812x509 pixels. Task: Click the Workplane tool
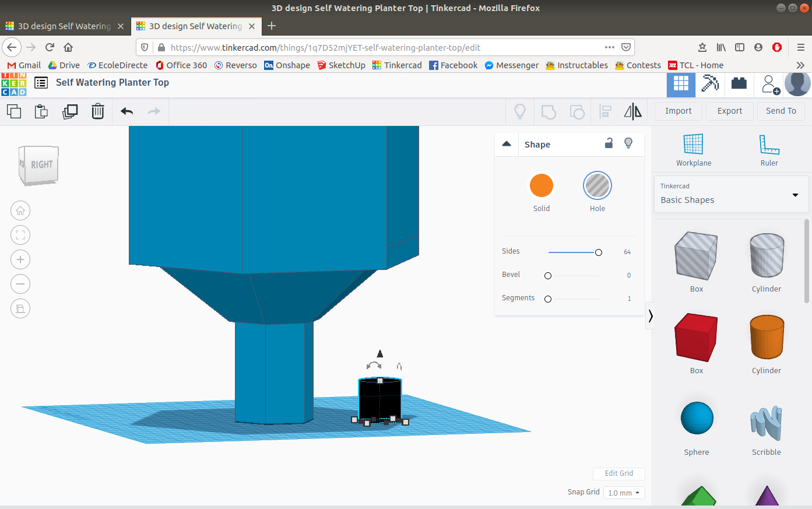coord(694,149)
